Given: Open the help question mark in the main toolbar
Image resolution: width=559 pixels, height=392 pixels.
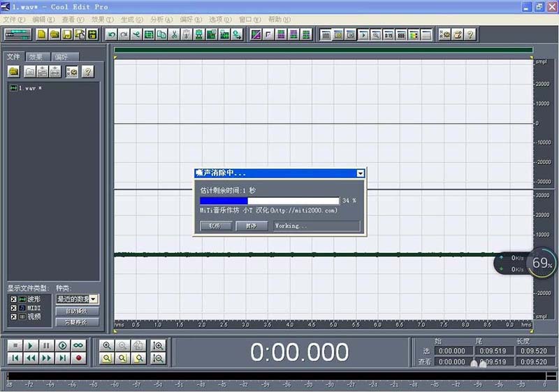Looking at the screenshot, I should [470, 34].
